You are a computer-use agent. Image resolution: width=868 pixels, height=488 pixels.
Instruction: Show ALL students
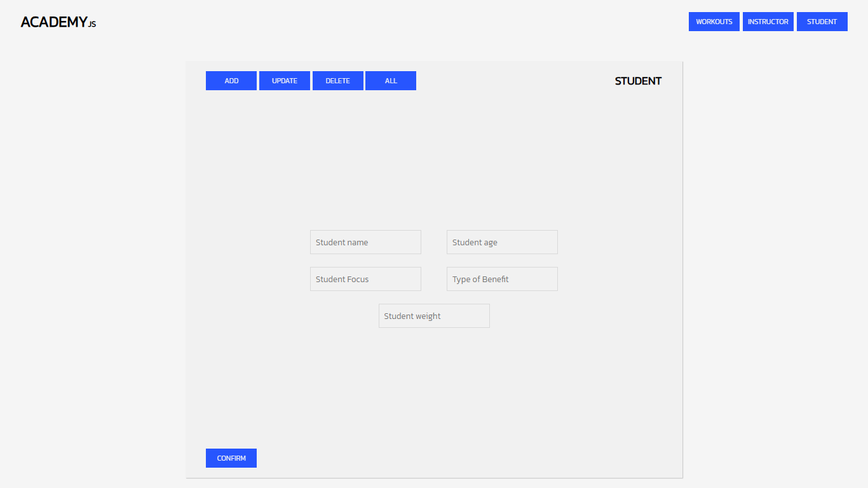coord(391,81)
